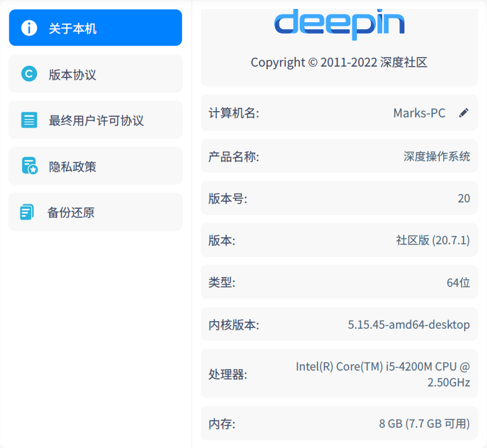Edit computer name with the pencil icon
Image resolution: width=487 pixels, height=448 pixels.
464,113
